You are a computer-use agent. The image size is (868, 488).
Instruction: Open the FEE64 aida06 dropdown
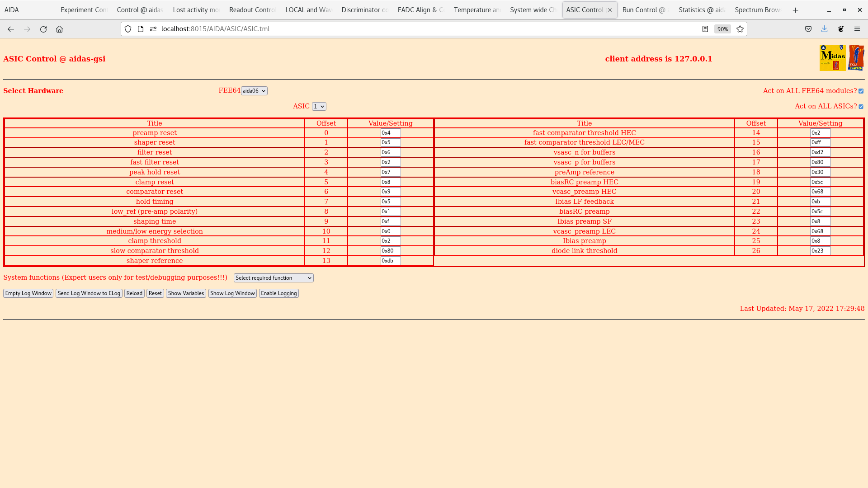[254, 91]
